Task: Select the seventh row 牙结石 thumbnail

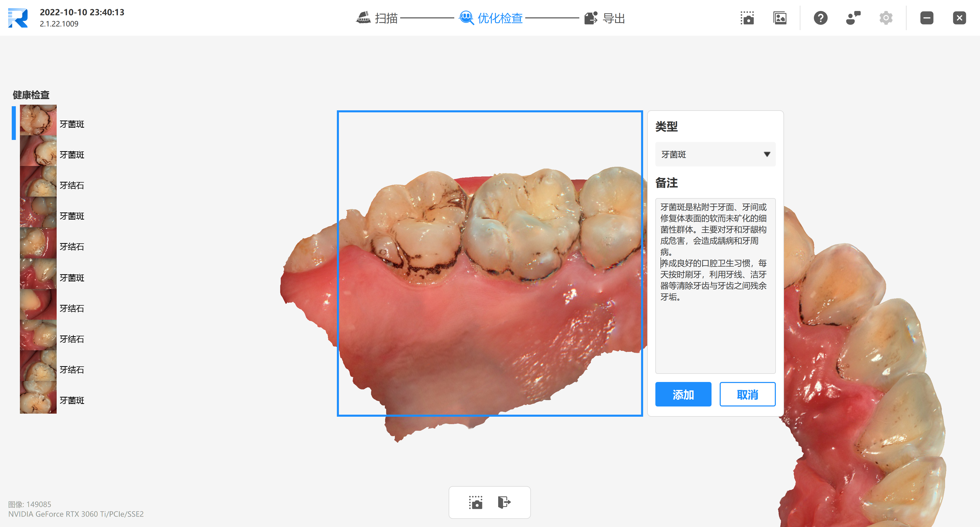Action: pyautogui.click(x=38, y=304)
